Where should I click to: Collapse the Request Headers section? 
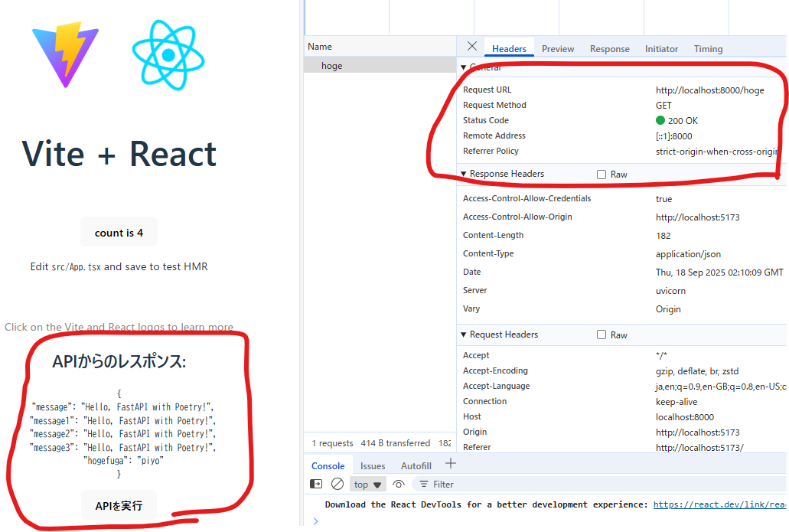tap(464, 335)
